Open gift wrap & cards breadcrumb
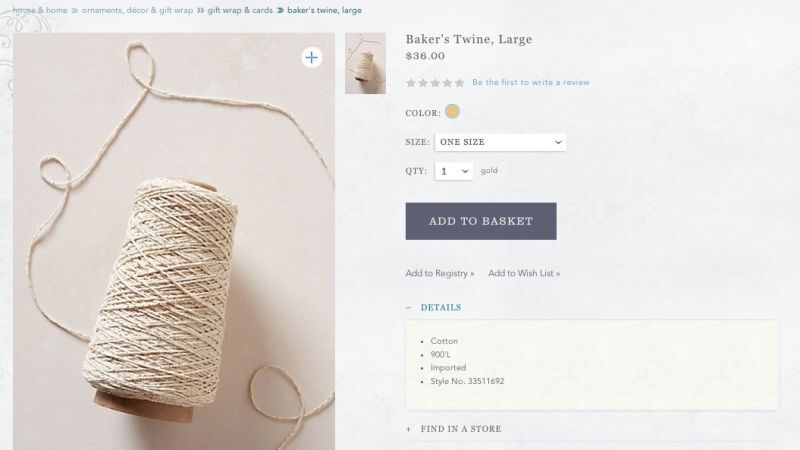800x450 pixels. (240, 10)
